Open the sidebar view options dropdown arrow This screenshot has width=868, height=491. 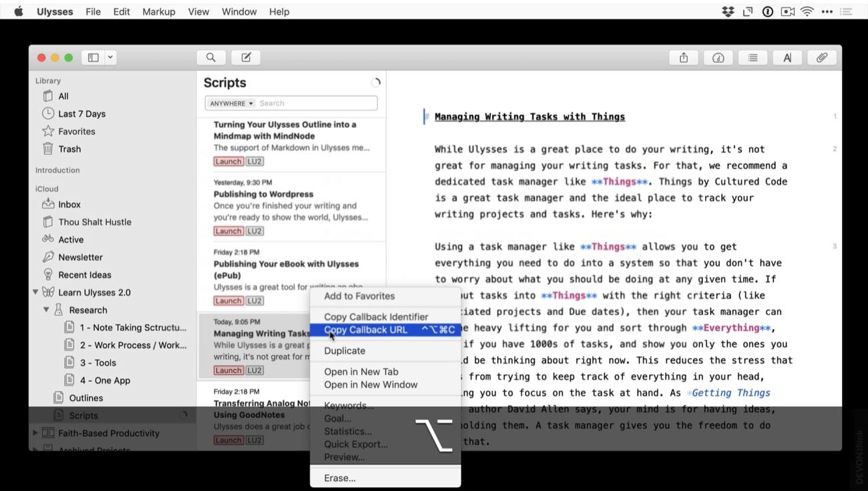click(111, 57)
